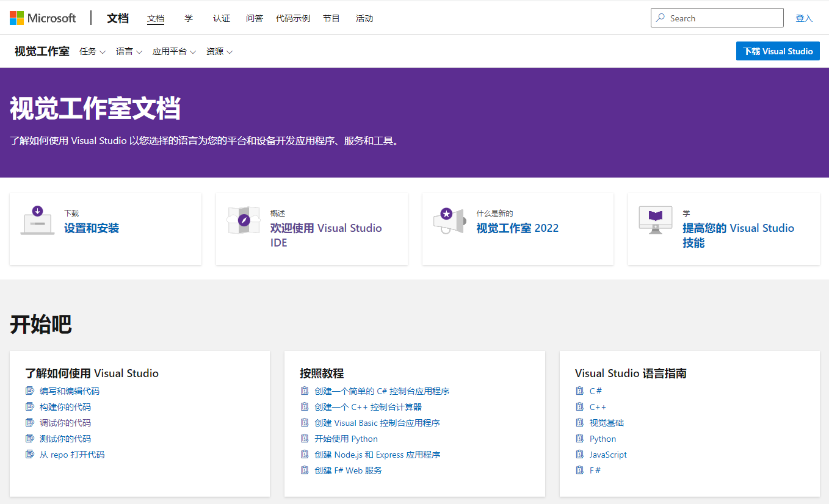Expand the 任务 dropdown menu

(92, 52)
